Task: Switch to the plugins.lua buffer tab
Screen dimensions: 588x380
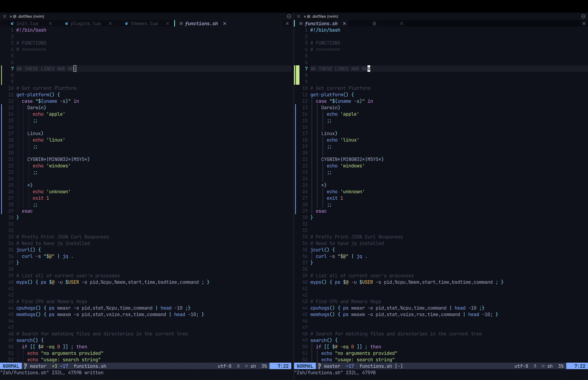Action: [x=85, y=24]
